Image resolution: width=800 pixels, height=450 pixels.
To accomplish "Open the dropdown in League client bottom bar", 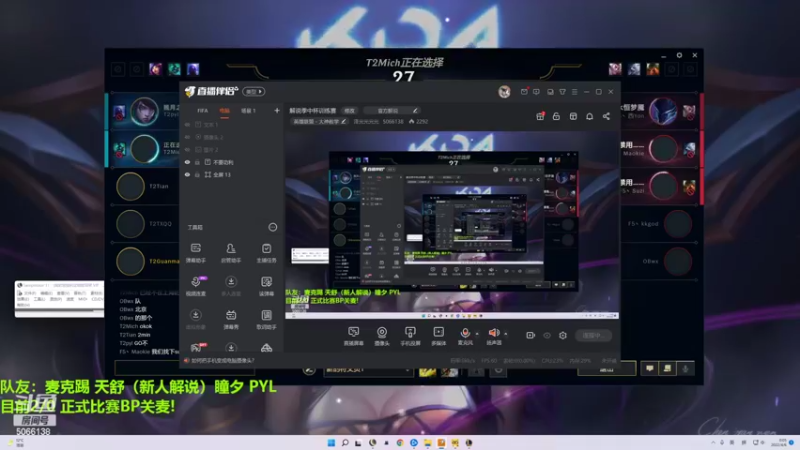I will coord(368,370).
